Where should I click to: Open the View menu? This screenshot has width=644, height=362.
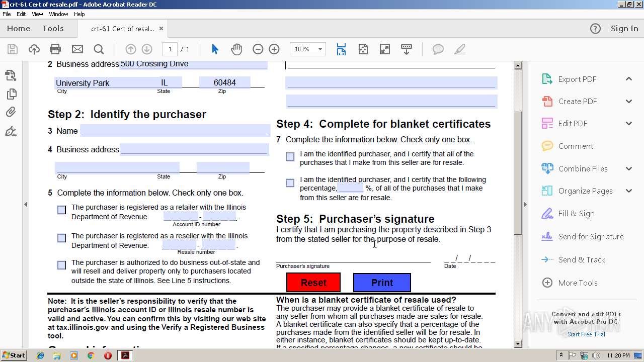point(37,14)
